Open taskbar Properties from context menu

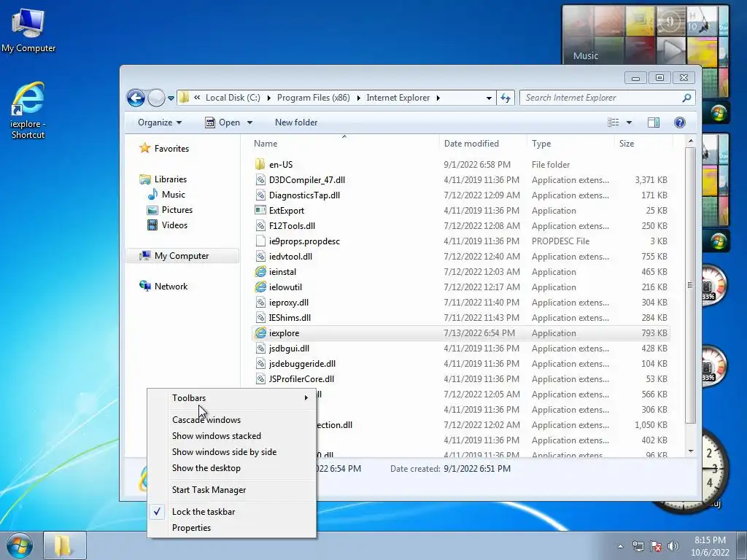[231, 528]
